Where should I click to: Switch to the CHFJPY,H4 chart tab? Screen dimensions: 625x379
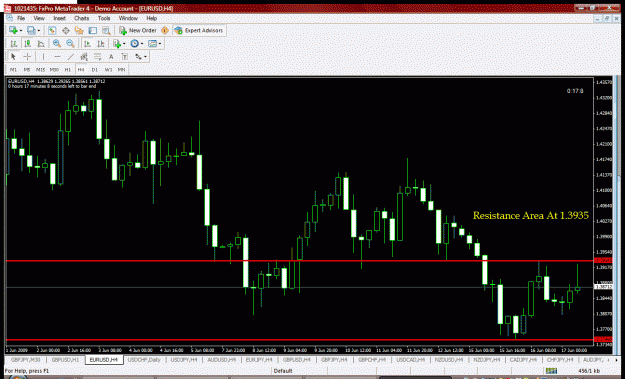561,359
